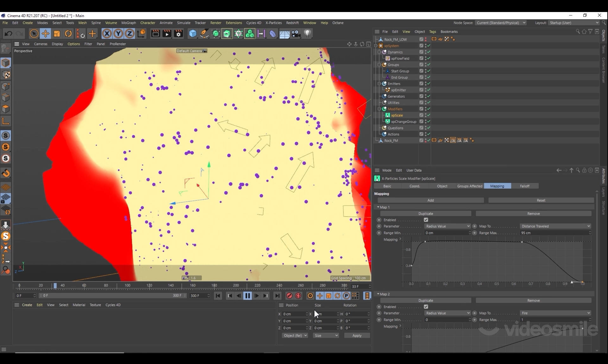Toggle xpScale enable checkmark in Object Manager

tap(429, 115)
